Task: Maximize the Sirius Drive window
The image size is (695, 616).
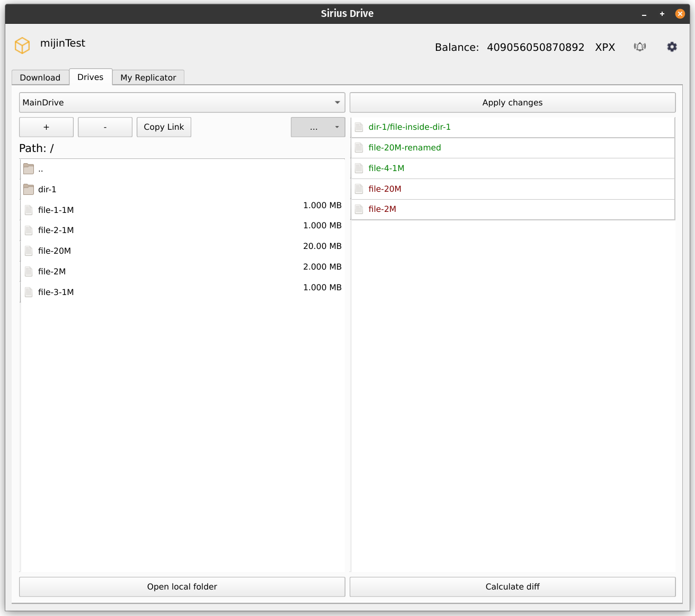Action: pos(662,14)
